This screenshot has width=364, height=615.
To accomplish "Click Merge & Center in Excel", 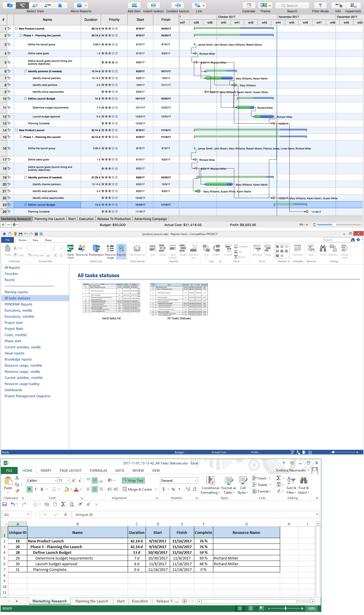I will (x=140, y=489).
